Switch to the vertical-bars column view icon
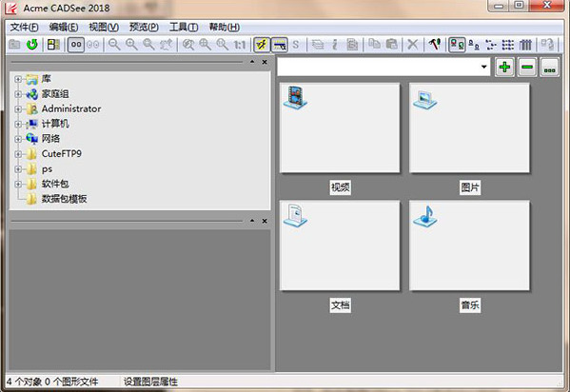 (525, 45)
